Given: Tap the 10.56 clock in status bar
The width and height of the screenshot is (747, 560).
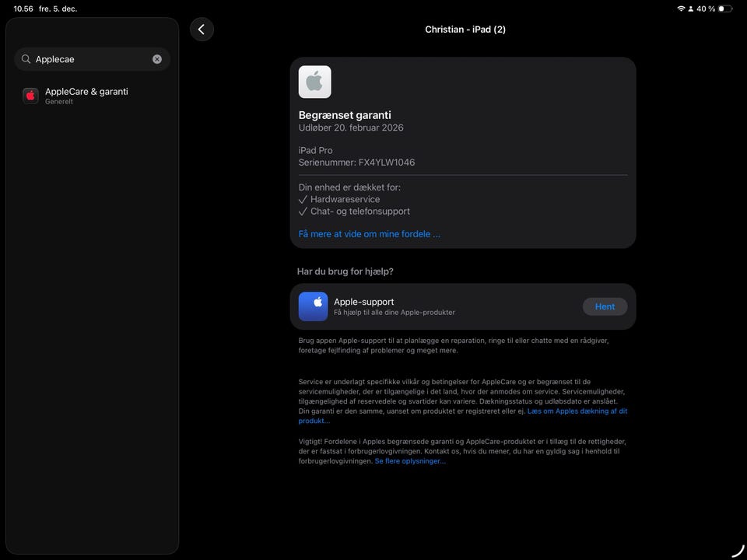Looking at the screenshot, I should pyautogui.click(x=23, y=9).
